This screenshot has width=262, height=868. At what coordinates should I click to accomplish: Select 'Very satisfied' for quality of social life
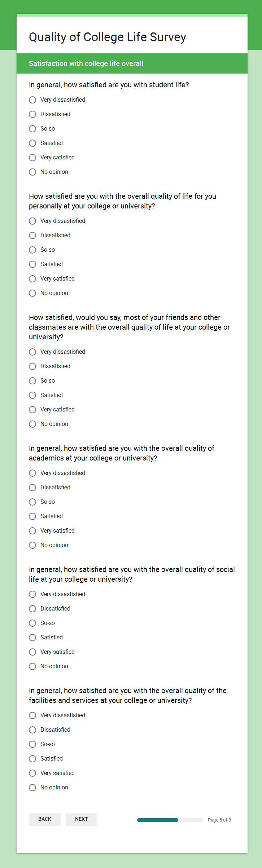[32, 652]
